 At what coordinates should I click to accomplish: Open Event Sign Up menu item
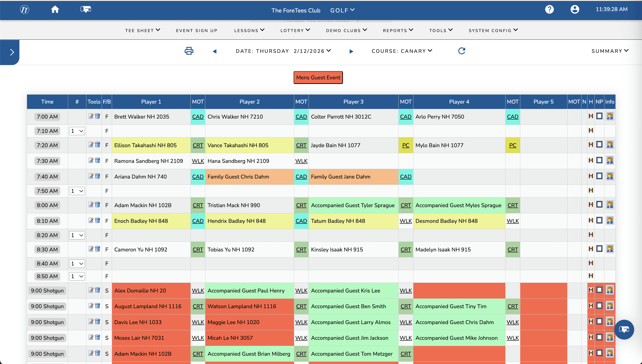[197, 30]
